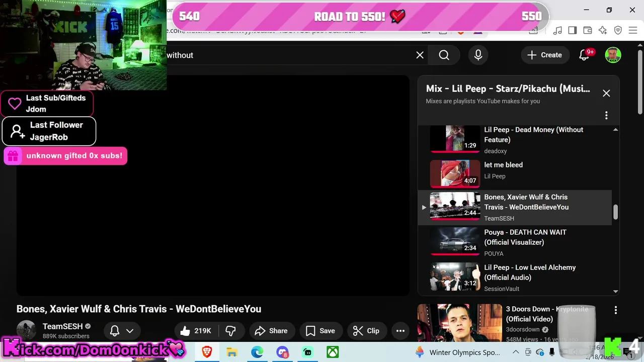The width and height of the screenshot is (644, 362).
Task: Show the Brave sidebar panel
Action: [573, 31]
